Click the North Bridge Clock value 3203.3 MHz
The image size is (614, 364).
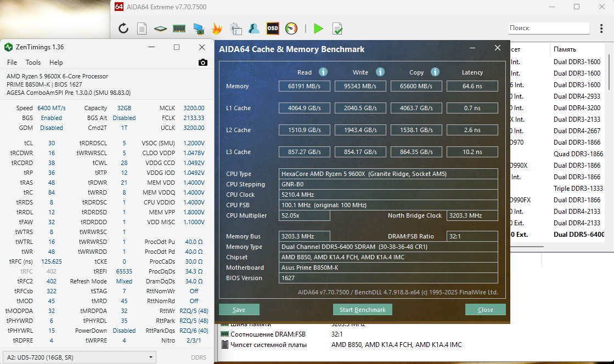(472, 215)
